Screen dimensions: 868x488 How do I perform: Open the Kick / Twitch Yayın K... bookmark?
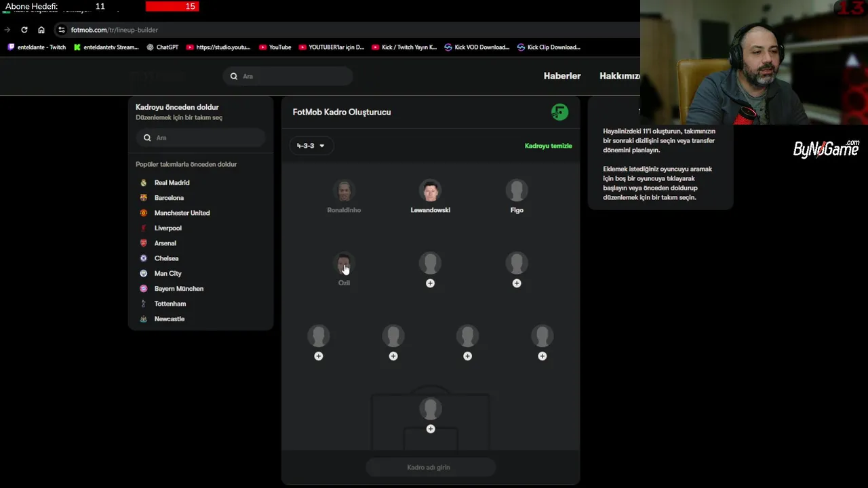pyautogui.click(x=404, y=47)
